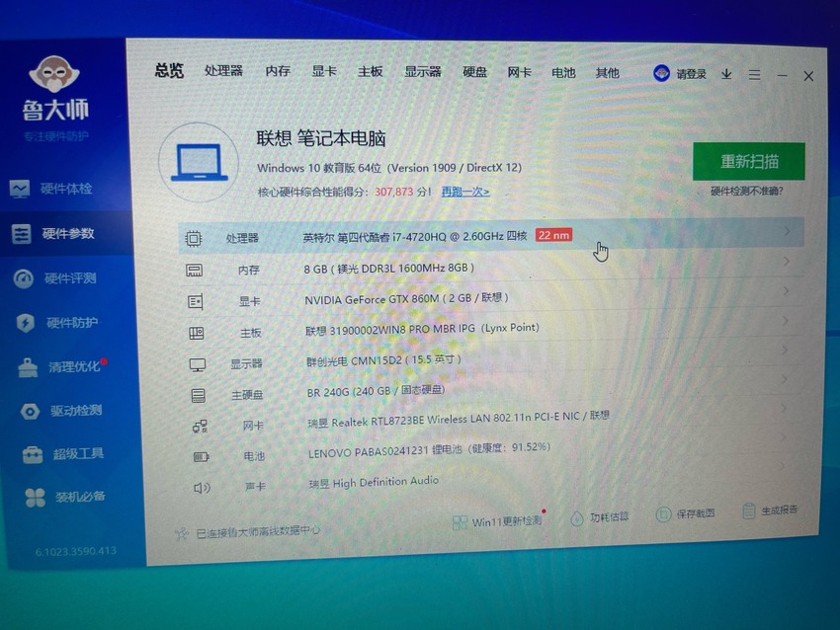Screen dimensions: 840x630
Task: Select NVIDIA GeForce GTX 860M text
Action: (x=406, y=298)
